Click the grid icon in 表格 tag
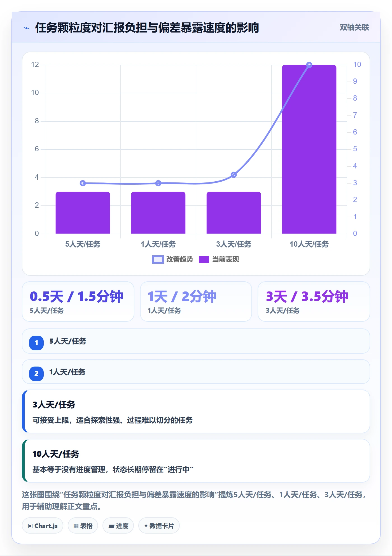The image size is (392, 556). 76,526
